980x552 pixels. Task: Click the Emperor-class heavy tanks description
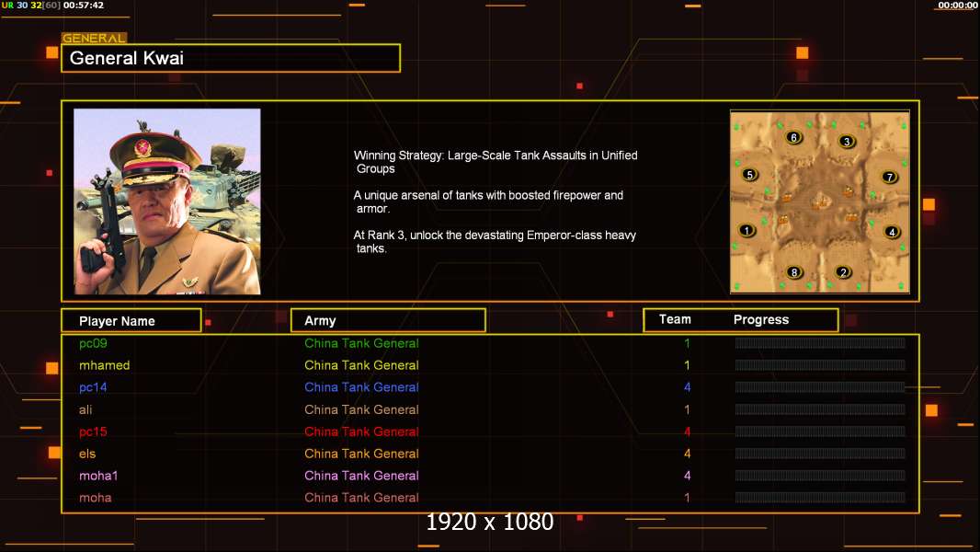point(495,242)
